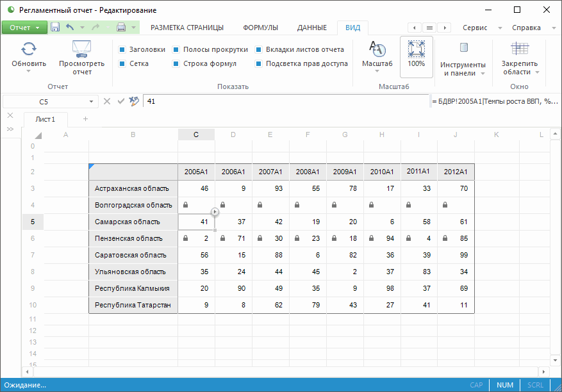This screenshot has width=562, height=392.
Task: Select the Лист 1 sheet tab
Action: tap(45, 119)
